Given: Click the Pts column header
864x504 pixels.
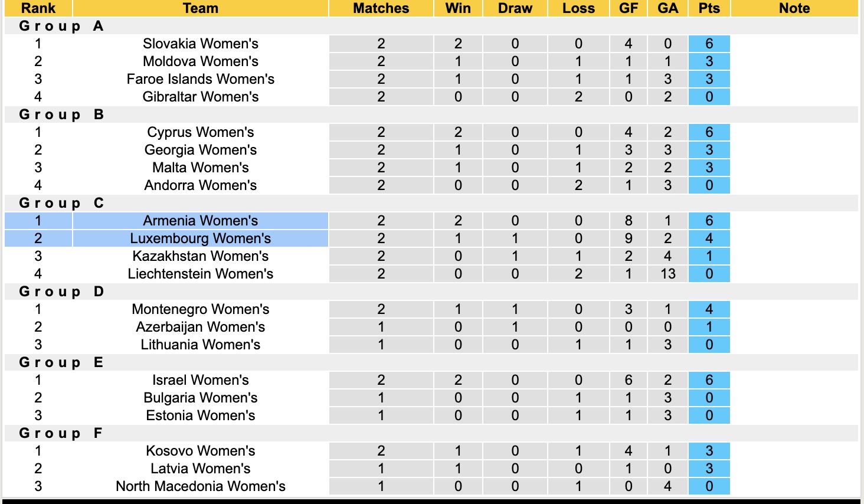Looking at the screenshot, I should click(x=709, y=8).
